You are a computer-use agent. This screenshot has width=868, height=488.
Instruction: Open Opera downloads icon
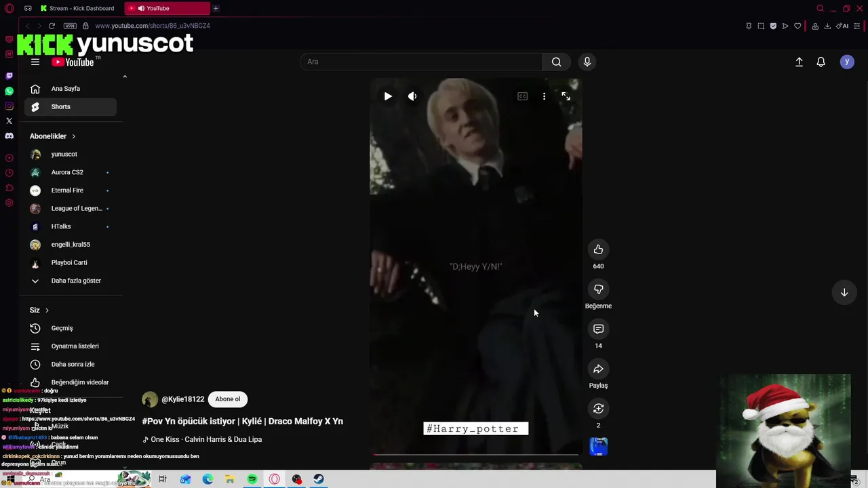tap(827, 26)
